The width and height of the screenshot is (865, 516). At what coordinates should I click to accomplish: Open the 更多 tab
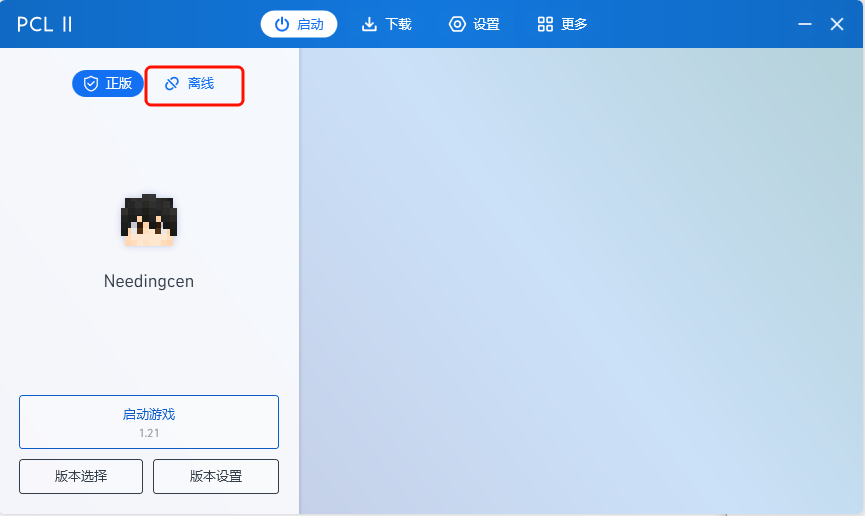(562, 24)
